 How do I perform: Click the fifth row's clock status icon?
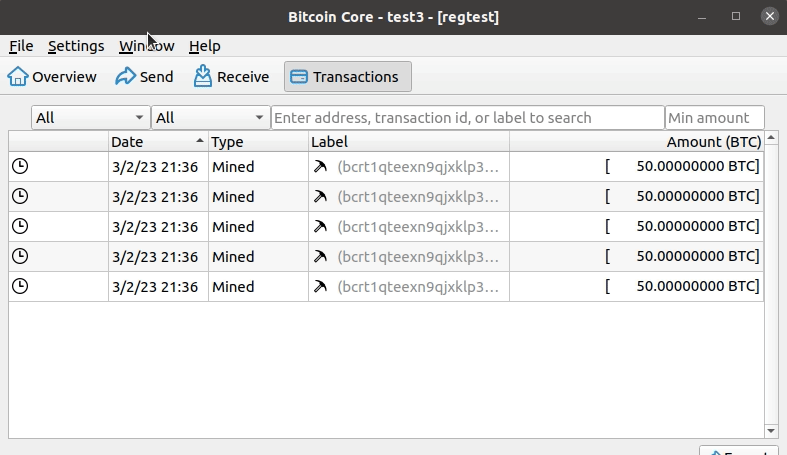coord(20,286)
